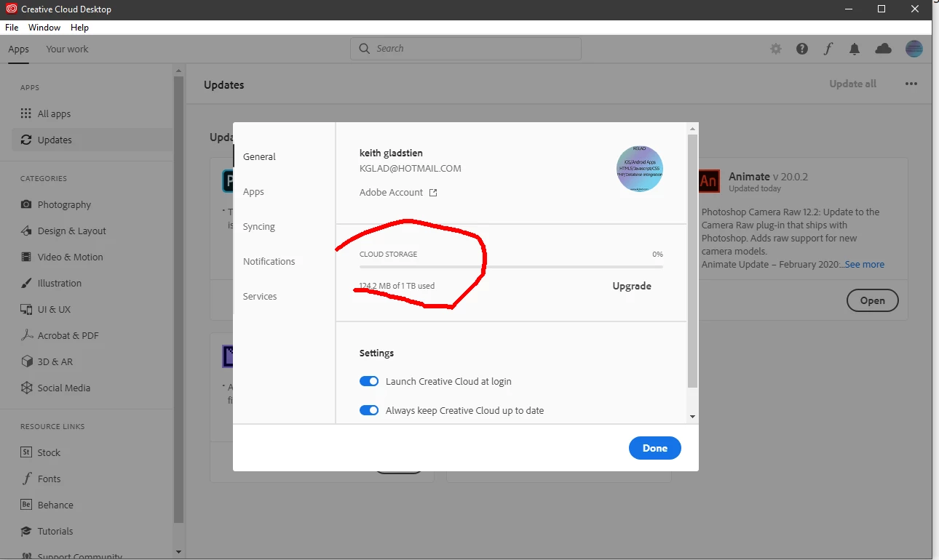939x560 pixels.
Task: Open the Tutorials graduation cap icon
Action: click(26, 531)
